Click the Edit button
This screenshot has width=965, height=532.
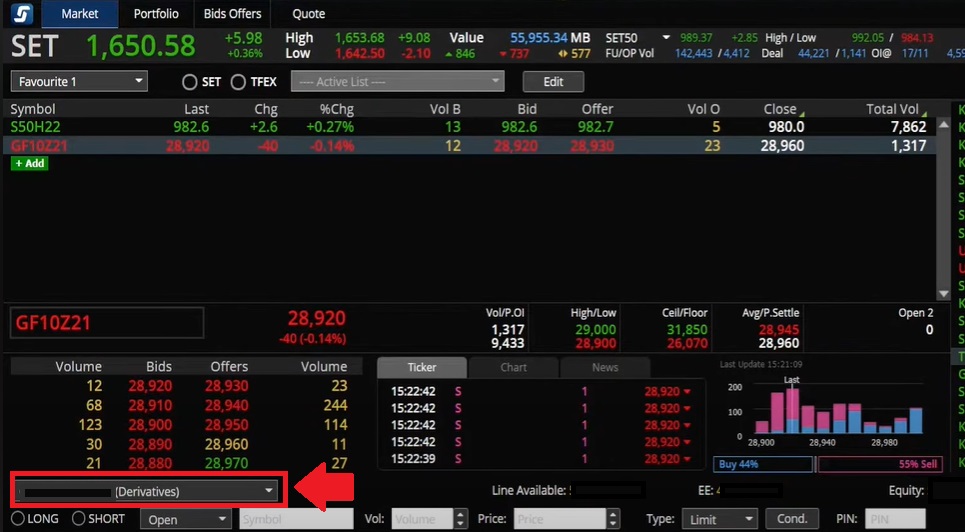(553, 81)
